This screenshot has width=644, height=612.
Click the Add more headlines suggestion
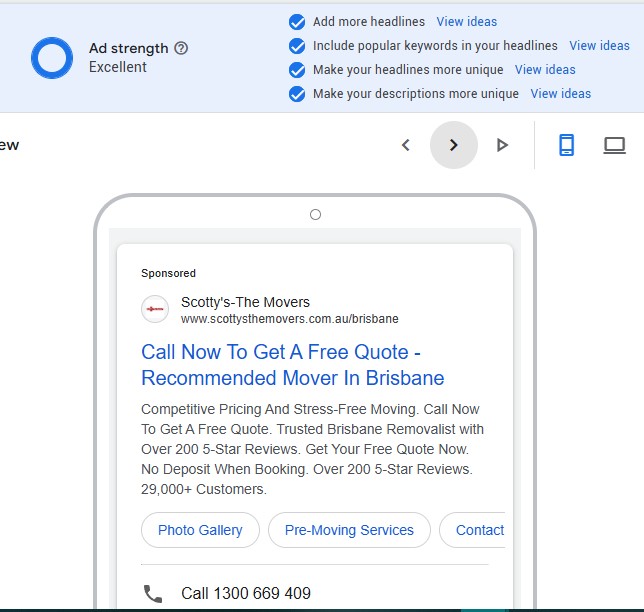369,22
